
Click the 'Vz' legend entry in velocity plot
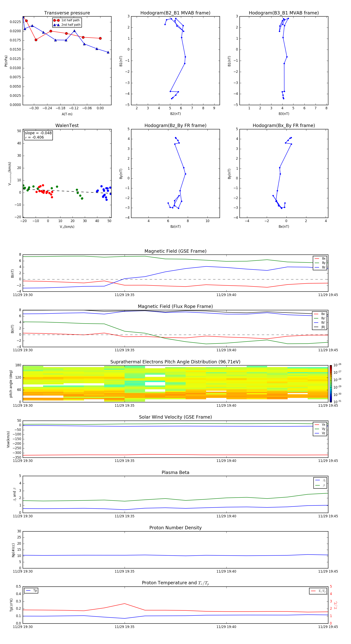click(320, 433)
